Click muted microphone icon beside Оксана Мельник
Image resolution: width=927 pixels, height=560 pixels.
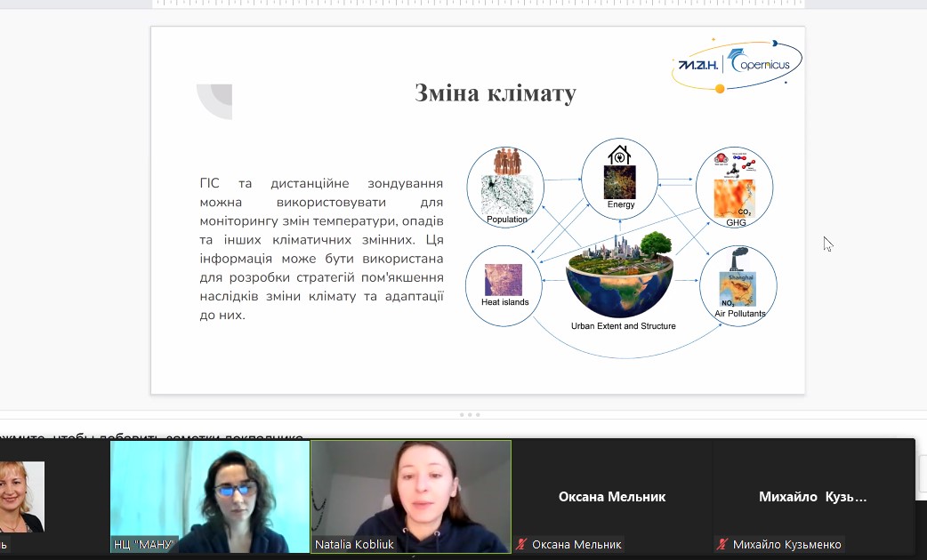coord(522,544)
